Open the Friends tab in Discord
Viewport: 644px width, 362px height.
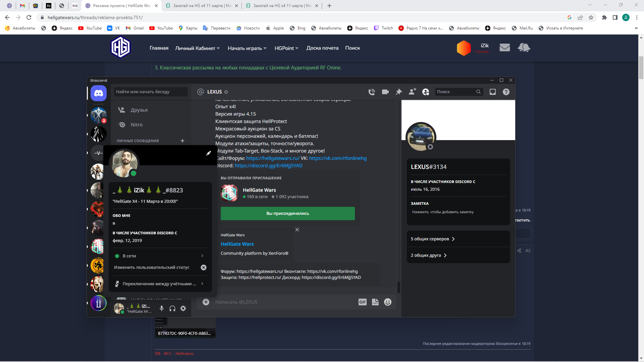[x=151, y=110]
